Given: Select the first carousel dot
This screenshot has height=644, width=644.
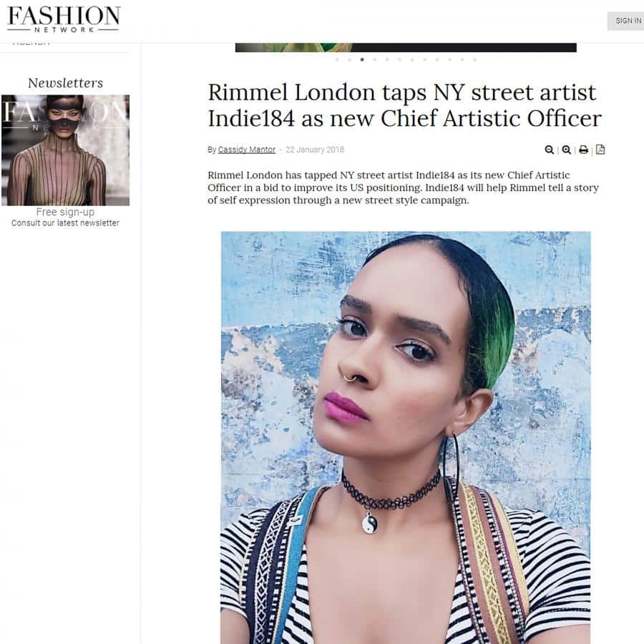Looking at the screenshot, I should click(x=337, y=59).
